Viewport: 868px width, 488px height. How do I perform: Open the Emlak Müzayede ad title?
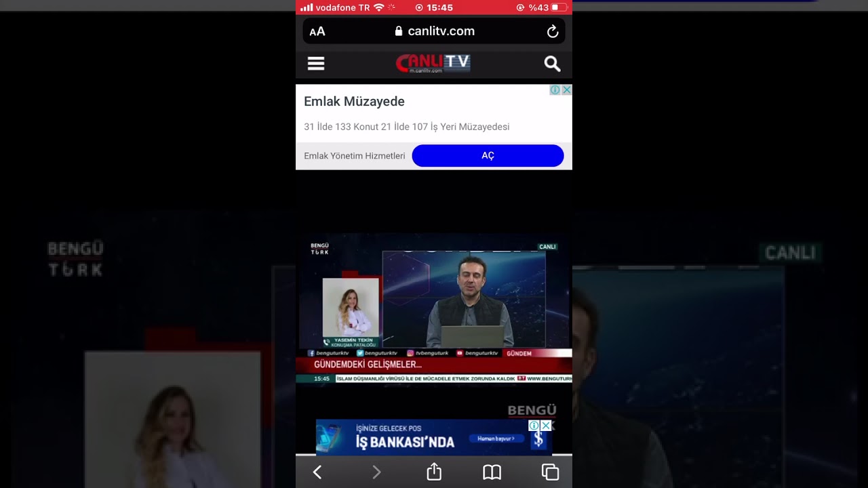pos(354,102)
